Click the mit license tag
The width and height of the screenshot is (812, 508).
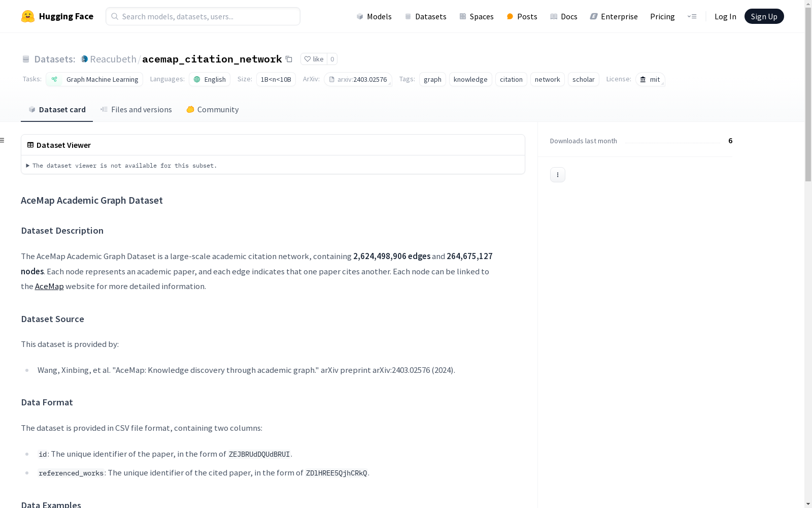pos(650,79)
